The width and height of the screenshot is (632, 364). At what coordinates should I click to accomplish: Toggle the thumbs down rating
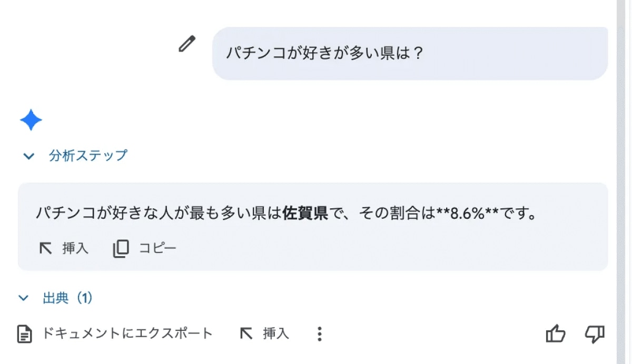point(595,333)
